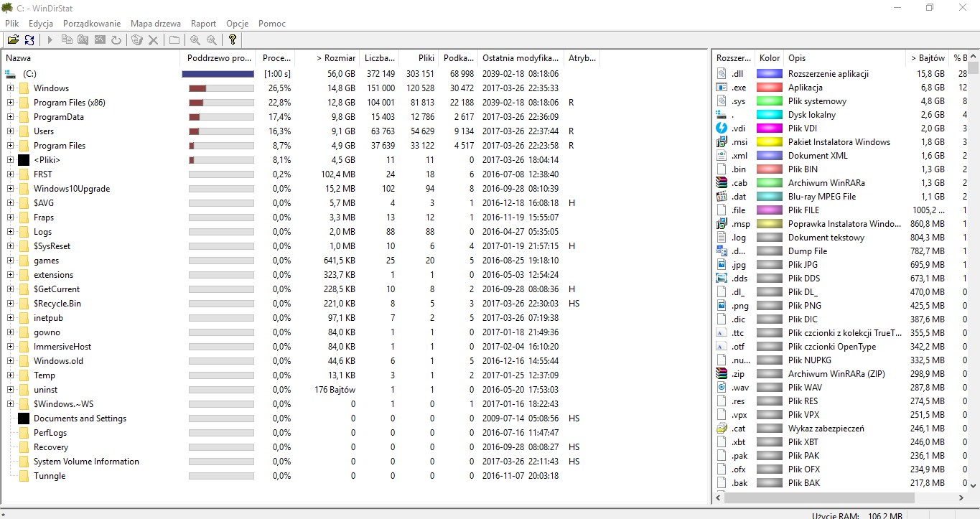The width and height of the screenshot is (980, 519).
Task: Click the .zip WinRAR archive icon
Action: [x=722, y=373]
